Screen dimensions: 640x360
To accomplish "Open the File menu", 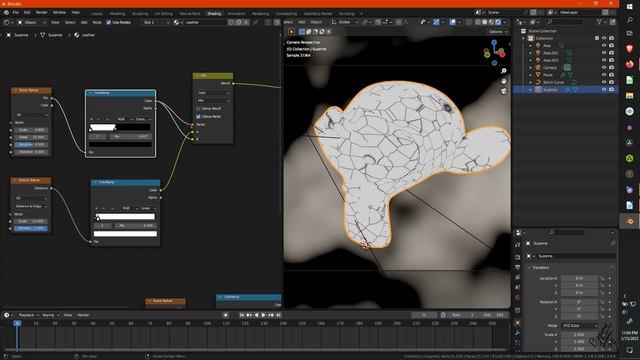I will [16, 13].
